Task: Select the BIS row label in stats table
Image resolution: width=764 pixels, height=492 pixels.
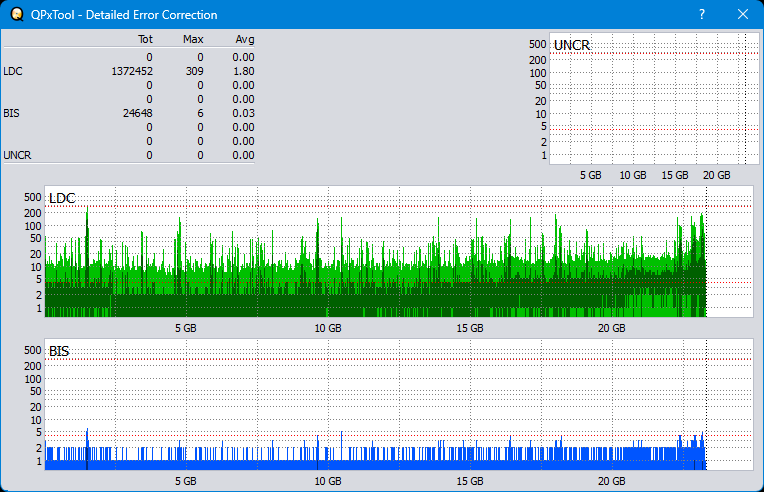Action: tap(11, 113)
